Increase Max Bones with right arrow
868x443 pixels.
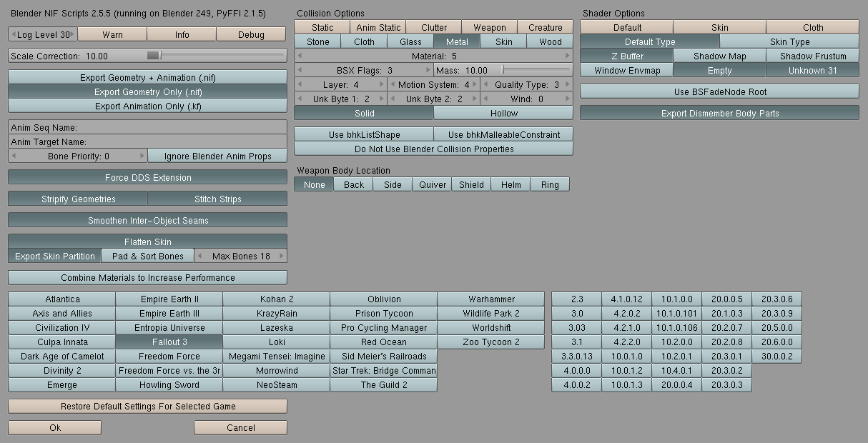tap(282, 256)
